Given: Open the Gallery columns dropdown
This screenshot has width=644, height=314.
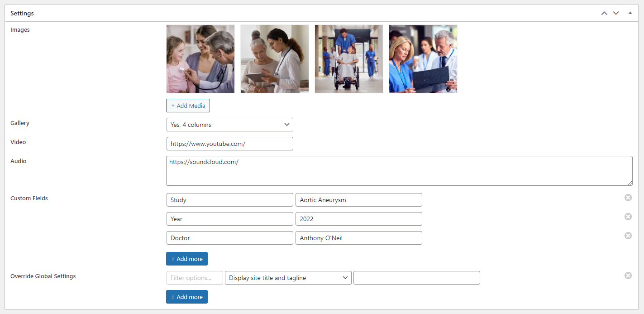Looking at the screenshot, I should 230,125.
